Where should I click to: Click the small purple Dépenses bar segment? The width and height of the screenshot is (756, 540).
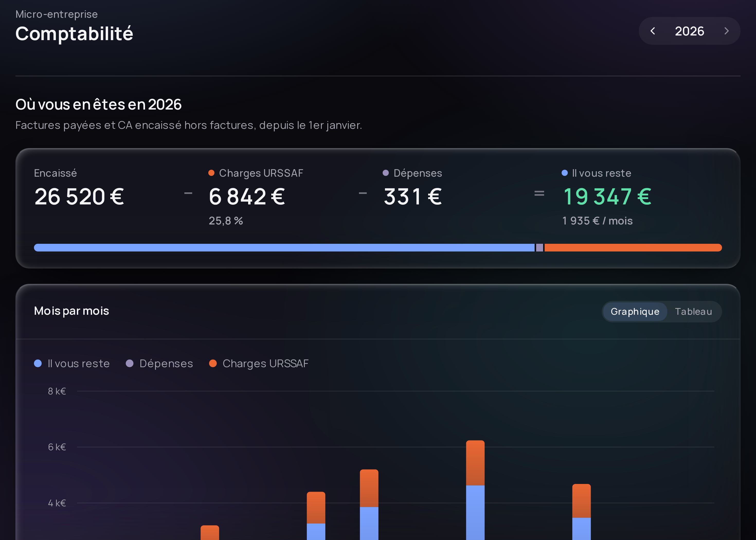point(539,247)
